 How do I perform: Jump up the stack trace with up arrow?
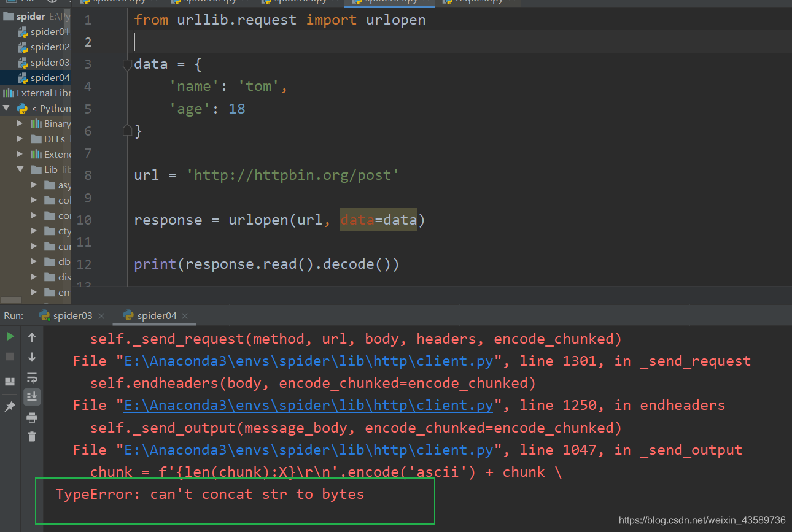click(x=32, y=337)
